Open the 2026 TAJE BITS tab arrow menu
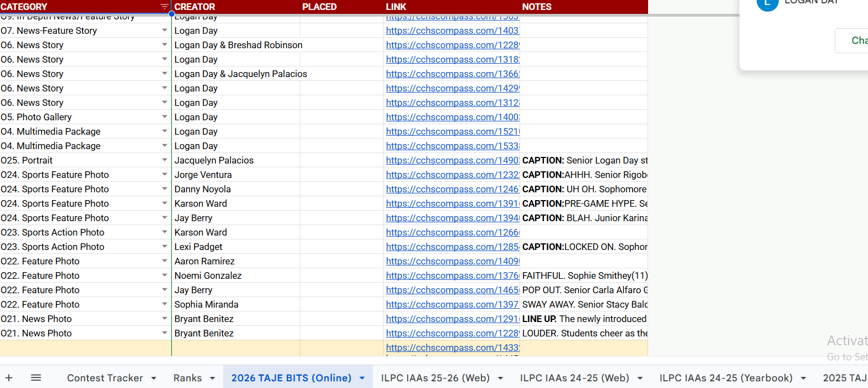 click(x=362, y=378)
